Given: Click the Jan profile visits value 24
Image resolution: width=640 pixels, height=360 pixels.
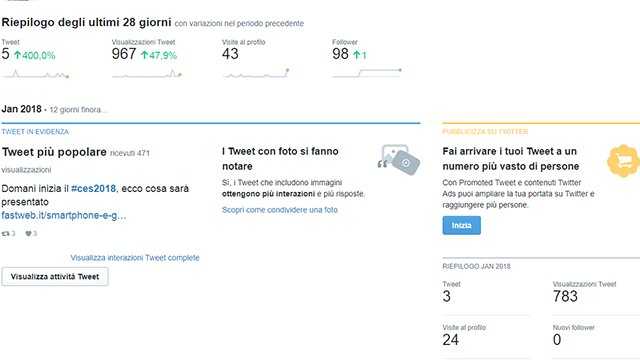Looking at the screenshot, I should 451,340.
